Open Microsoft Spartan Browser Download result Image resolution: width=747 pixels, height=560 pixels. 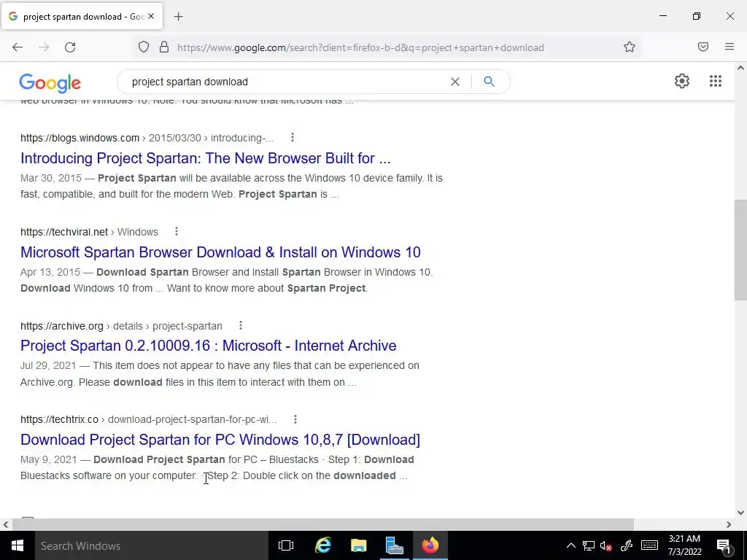220,252
